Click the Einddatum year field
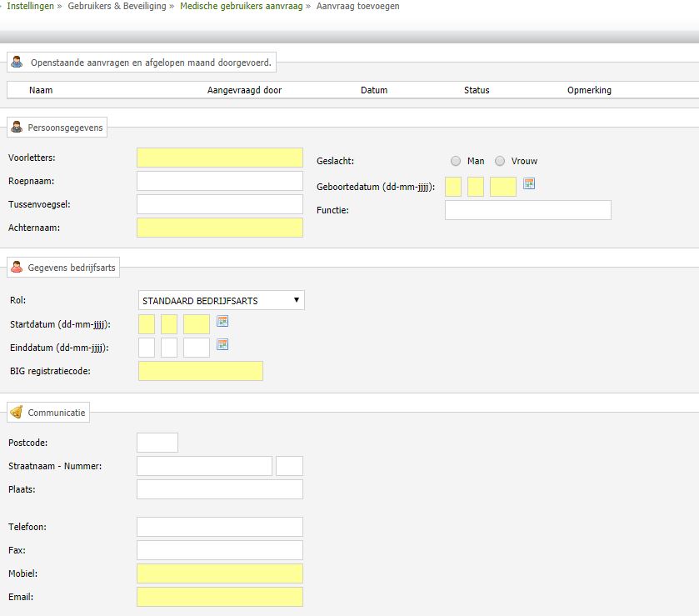 [197, 348]
